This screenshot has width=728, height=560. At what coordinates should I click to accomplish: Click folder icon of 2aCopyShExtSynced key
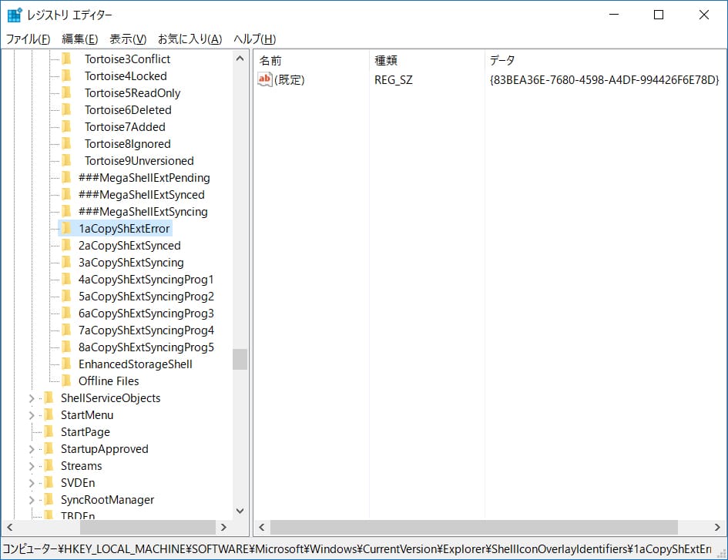(67, 245)
